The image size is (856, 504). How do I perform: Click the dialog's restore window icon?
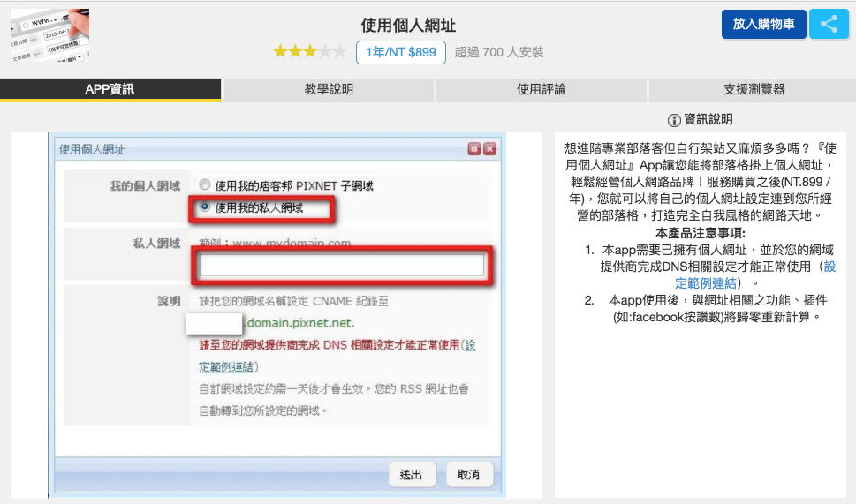tap(473, 149)
